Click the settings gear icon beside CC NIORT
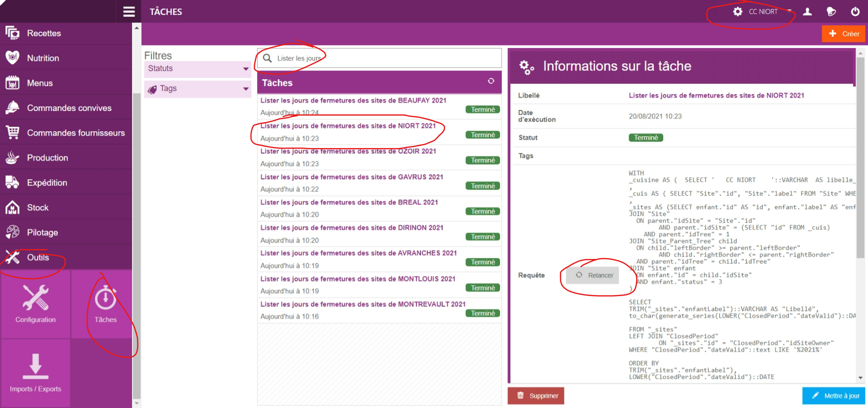The image size is (868, 408). click(737, 11)
